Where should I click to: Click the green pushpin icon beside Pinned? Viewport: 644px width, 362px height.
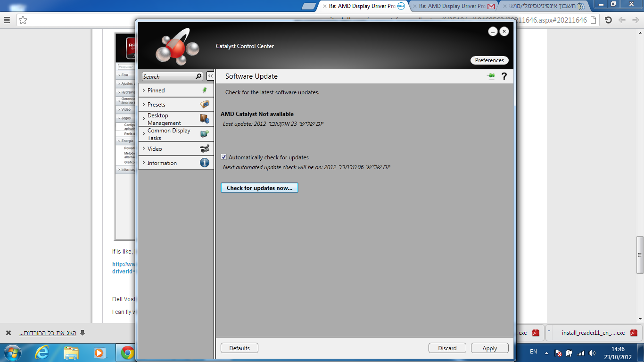coord(204,90)
